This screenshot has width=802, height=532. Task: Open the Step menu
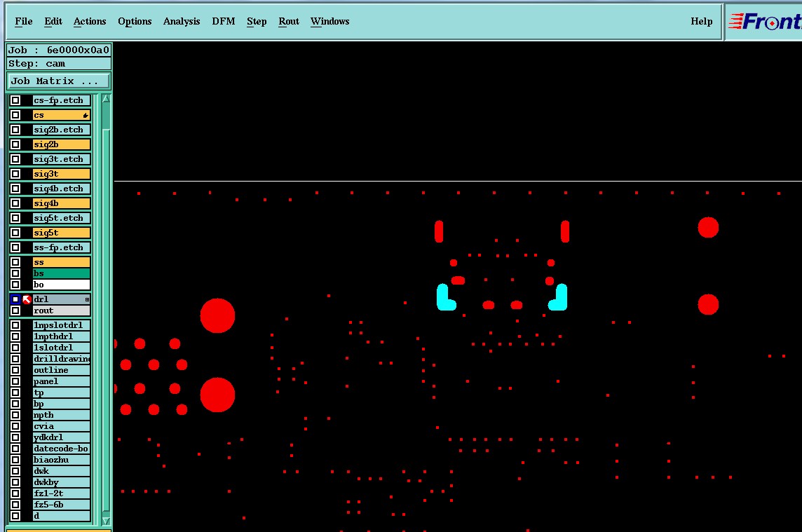point(257,22)
